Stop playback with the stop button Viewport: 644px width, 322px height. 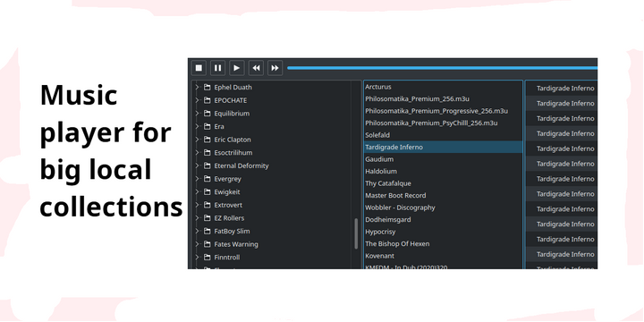click(199, 68)
